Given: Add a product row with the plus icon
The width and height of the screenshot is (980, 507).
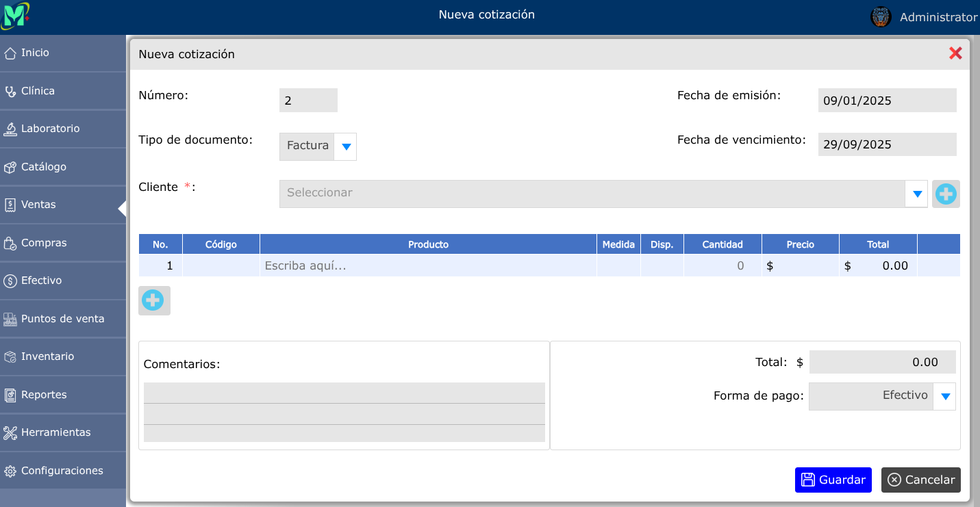Looking at the screenshot, I should coord(153,300).
